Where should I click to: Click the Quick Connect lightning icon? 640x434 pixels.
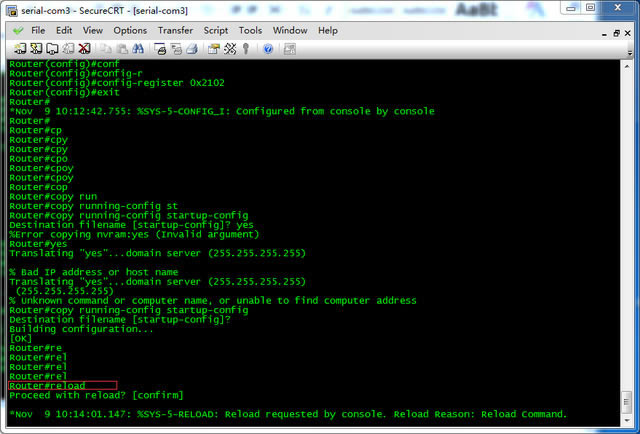pyautogui.click(x=36, y=49)
